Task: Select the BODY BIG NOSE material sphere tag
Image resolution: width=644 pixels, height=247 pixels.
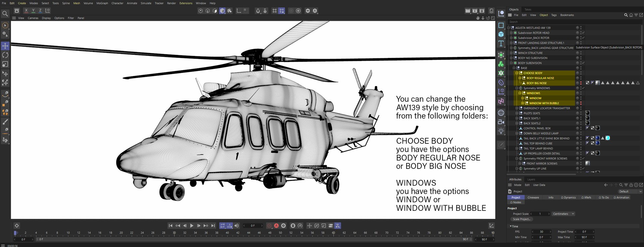Action: (x=597, y=83)
